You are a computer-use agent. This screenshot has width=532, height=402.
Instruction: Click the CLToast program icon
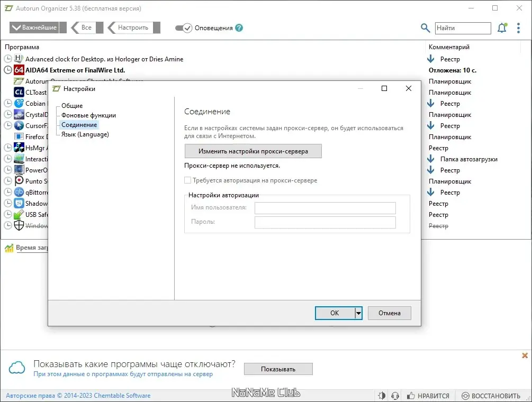[x=19, y=92]
